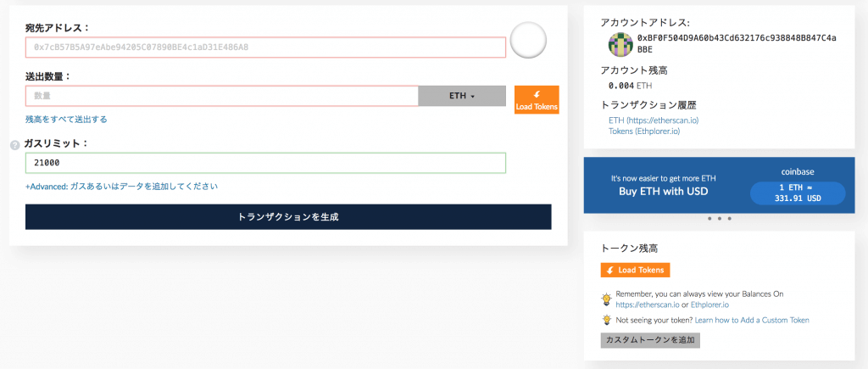
Task: Click the lightbulb icon beside custom token tip
Action: tap(607, 320)
